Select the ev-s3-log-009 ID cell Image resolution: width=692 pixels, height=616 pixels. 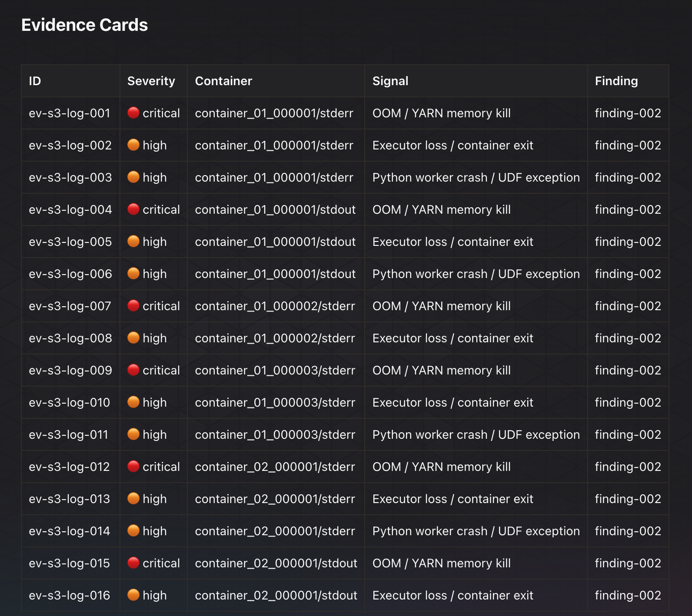pos(70,370)
